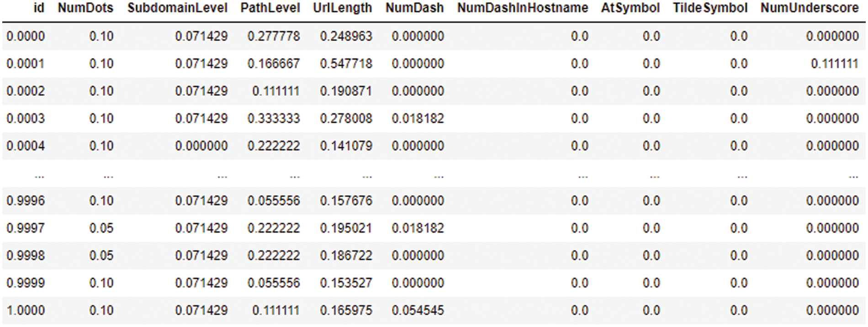Image resolution: width=868 pixels, height=327 pixels.
Task: Select the UrlLength column header
Action: pos(342,8)
